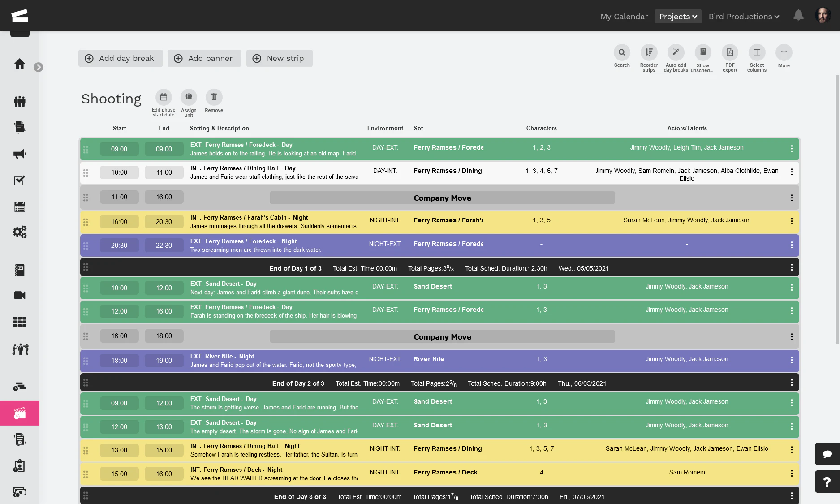Go to My Calendar
Viewport: 840px width, 504px height.
(624, 16)
